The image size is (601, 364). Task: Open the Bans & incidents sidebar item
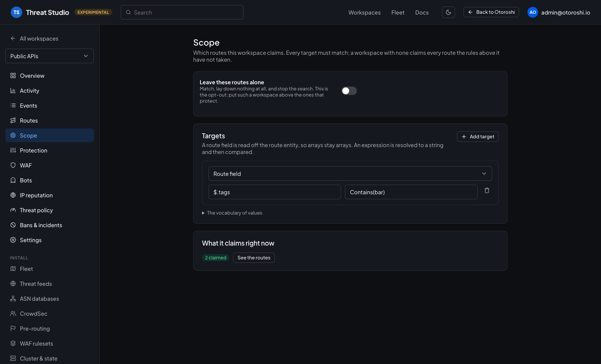point(49,225)
